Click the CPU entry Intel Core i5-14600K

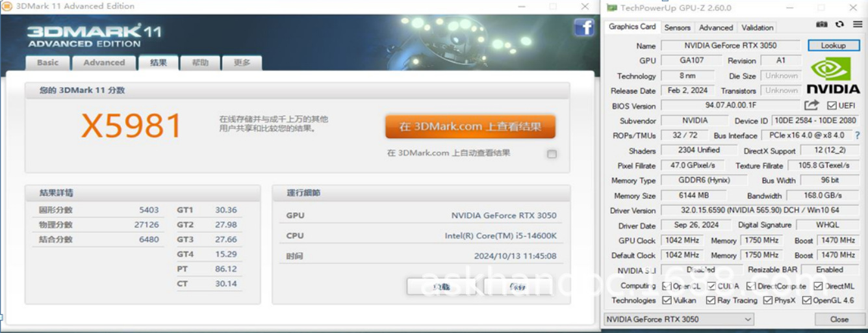500,235
